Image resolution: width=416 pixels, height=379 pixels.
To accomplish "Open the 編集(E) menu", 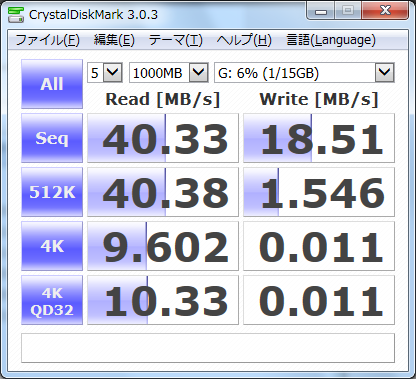I will (x=114, y=40).
